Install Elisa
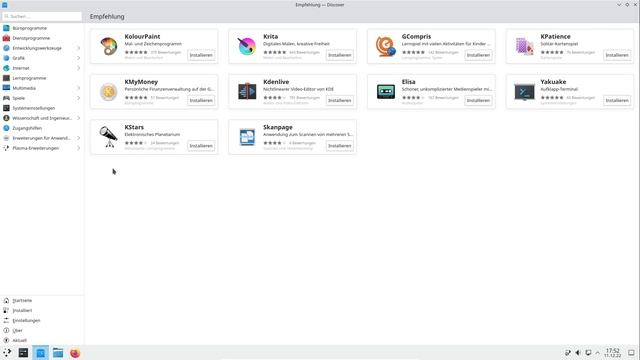 click(478, 100)
